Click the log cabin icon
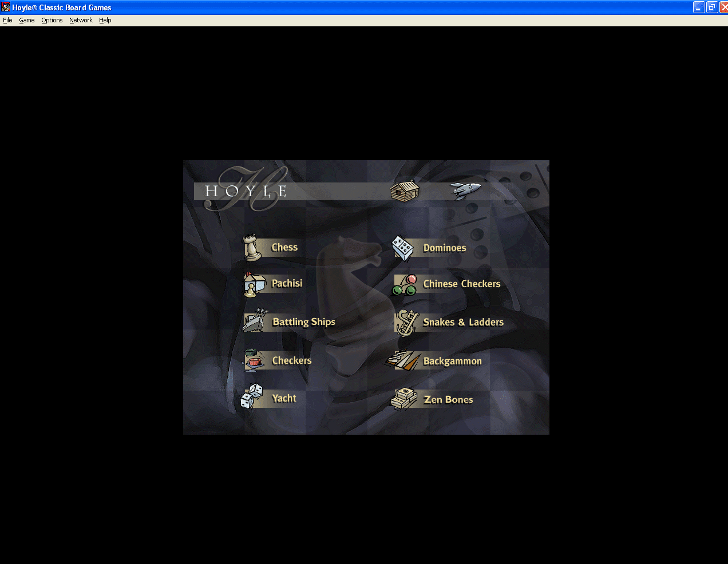The height and width of the screenshot is (564, 728). [405, 190]
